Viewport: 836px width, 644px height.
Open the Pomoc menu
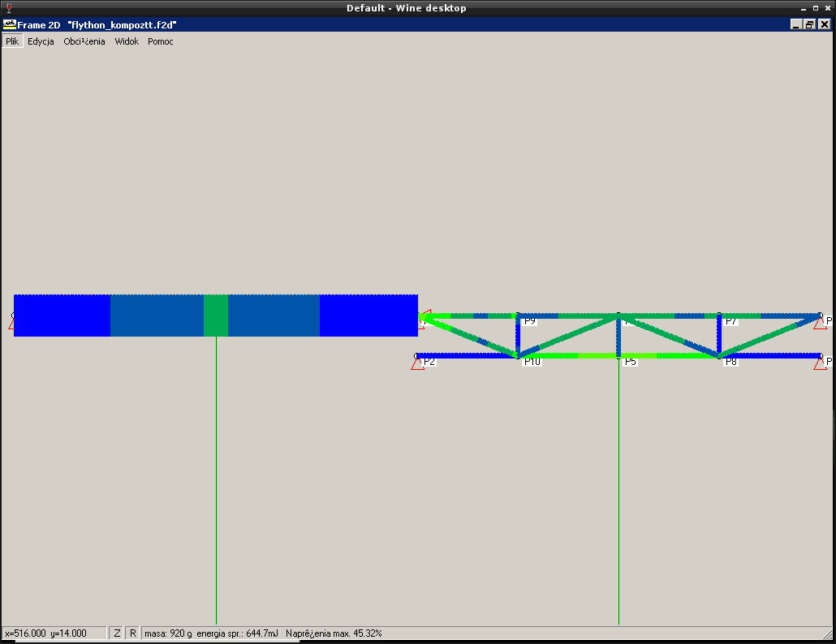[x=161, y=41]
